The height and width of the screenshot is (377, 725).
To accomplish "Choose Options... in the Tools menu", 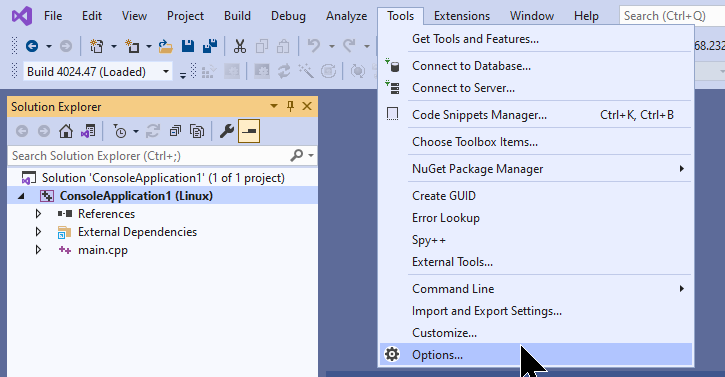I will click(535, 355).
